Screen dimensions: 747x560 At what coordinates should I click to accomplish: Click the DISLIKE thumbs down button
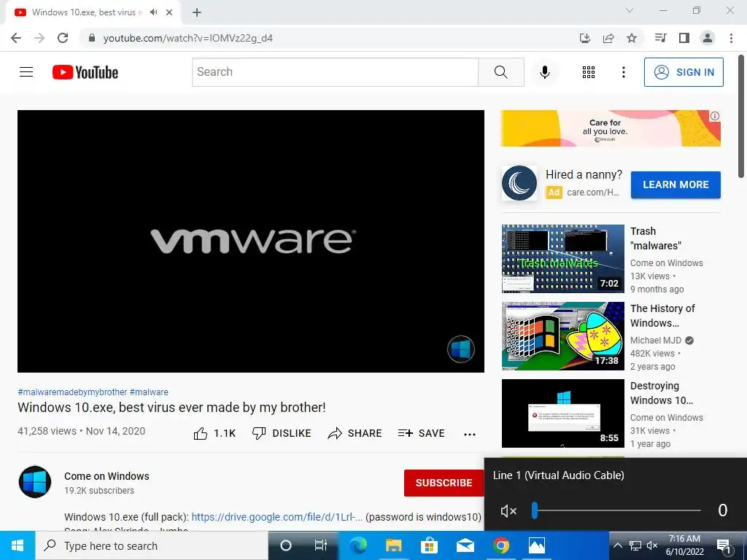(x=282, y=433)
